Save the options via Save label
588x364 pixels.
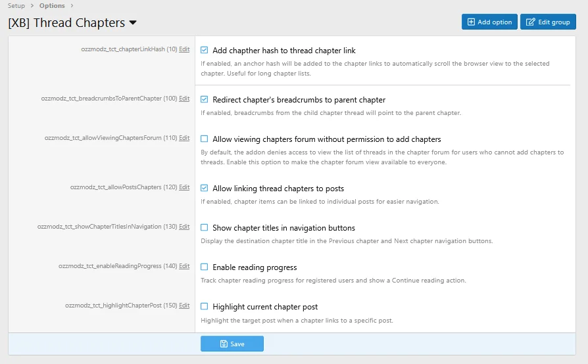click(x=237, y=344)
